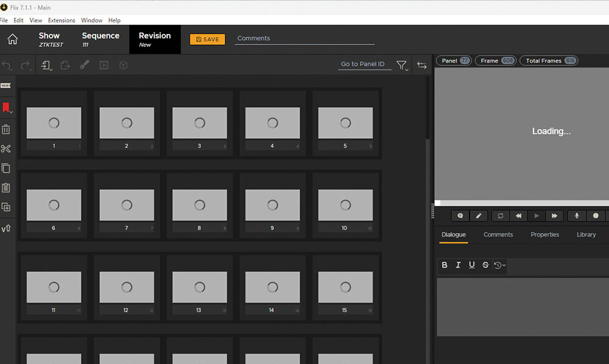Select panel 7 thumbnail

(x=127, y=206)
